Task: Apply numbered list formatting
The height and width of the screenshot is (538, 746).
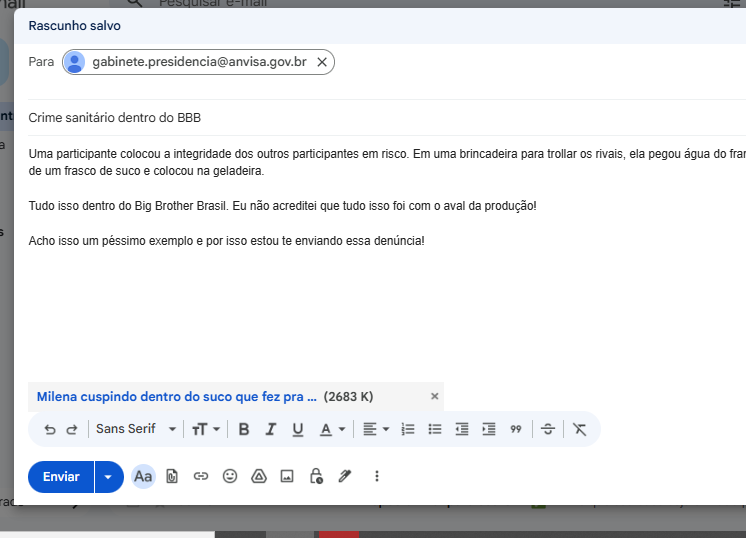Action: 408,430
